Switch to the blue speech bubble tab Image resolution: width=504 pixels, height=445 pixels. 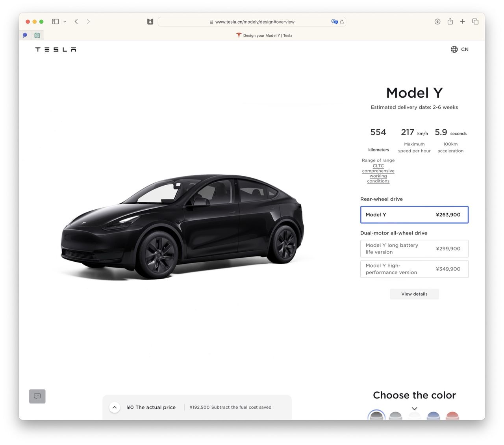pos(25,35)
